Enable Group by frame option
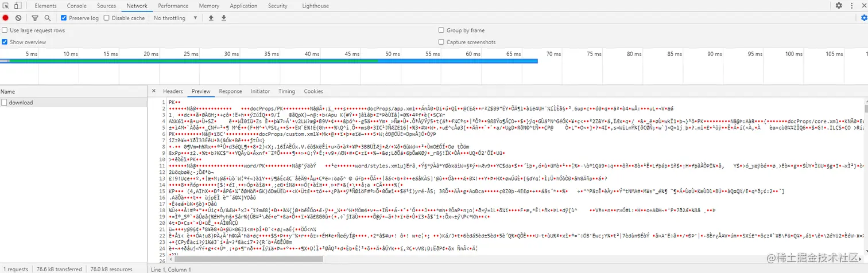Viewport: 868px width, 273px height. (441, 30)
